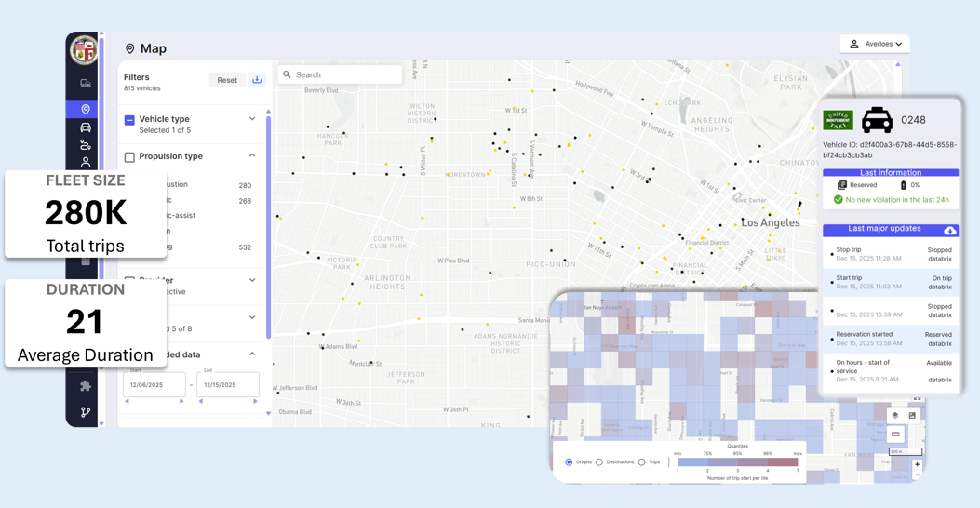Click the car icon in sidebar

85,127
